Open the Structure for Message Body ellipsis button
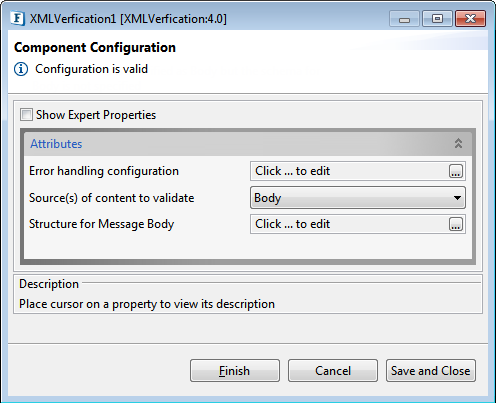The image size is (496, 403). [x=456, y=224]
